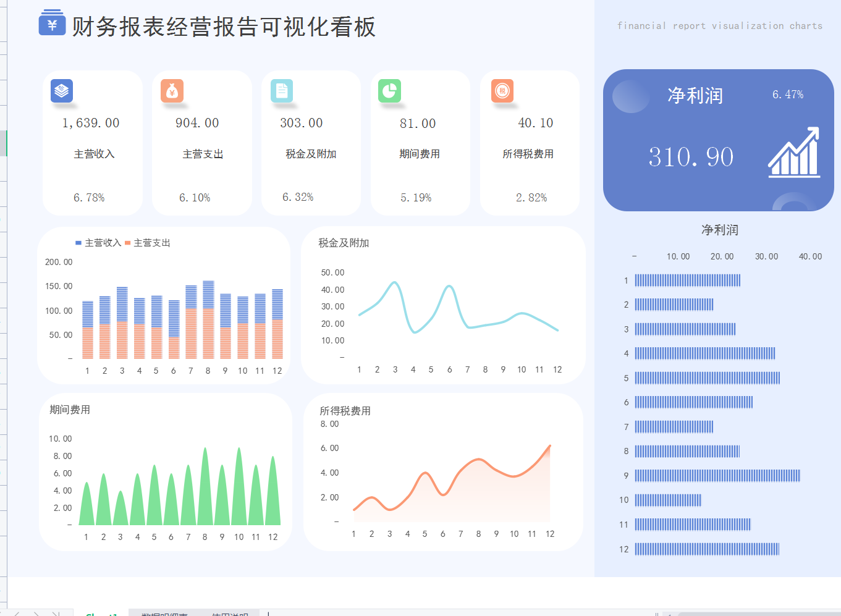Select the stacked layers icon above 主营收入

click(x=61, y=90)
